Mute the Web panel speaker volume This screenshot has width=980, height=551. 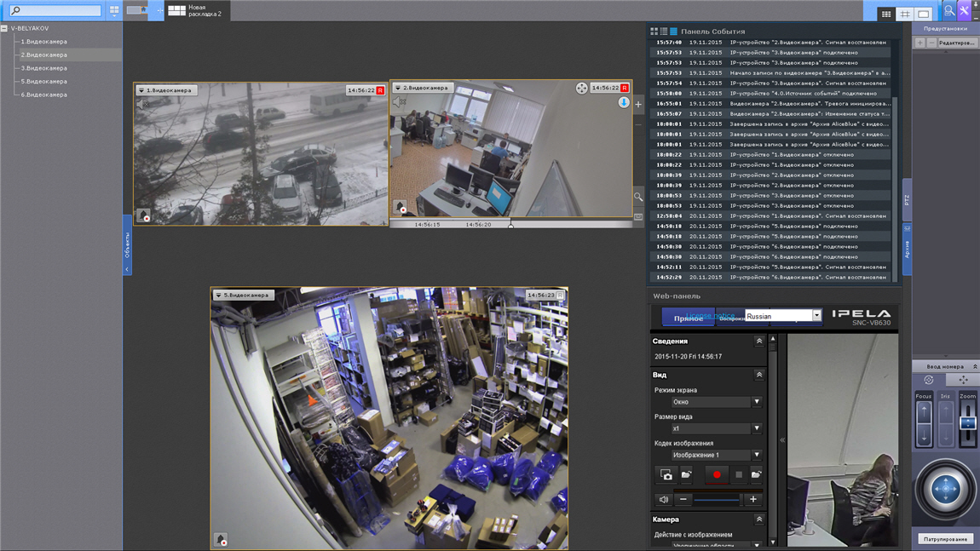[664, 500]
